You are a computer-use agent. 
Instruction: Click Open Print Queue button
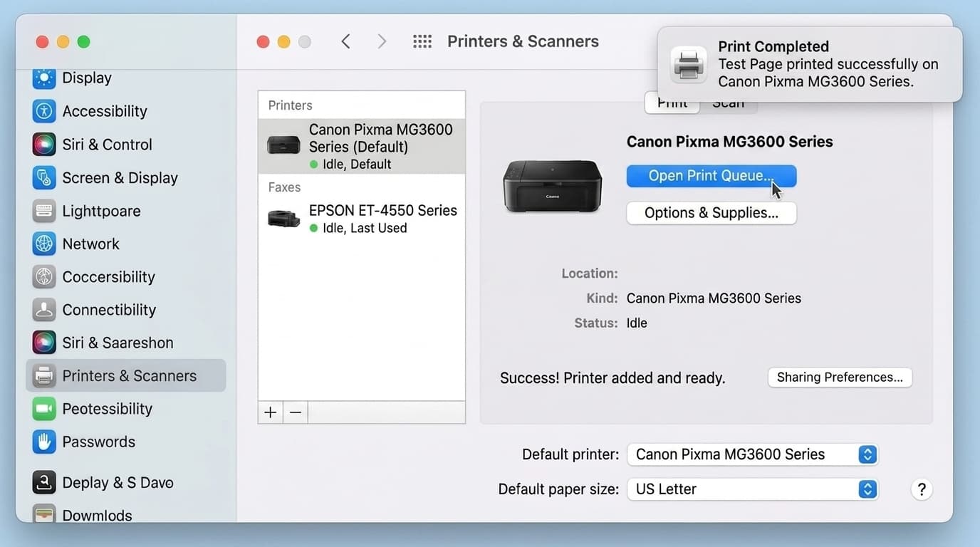[711, 176]
